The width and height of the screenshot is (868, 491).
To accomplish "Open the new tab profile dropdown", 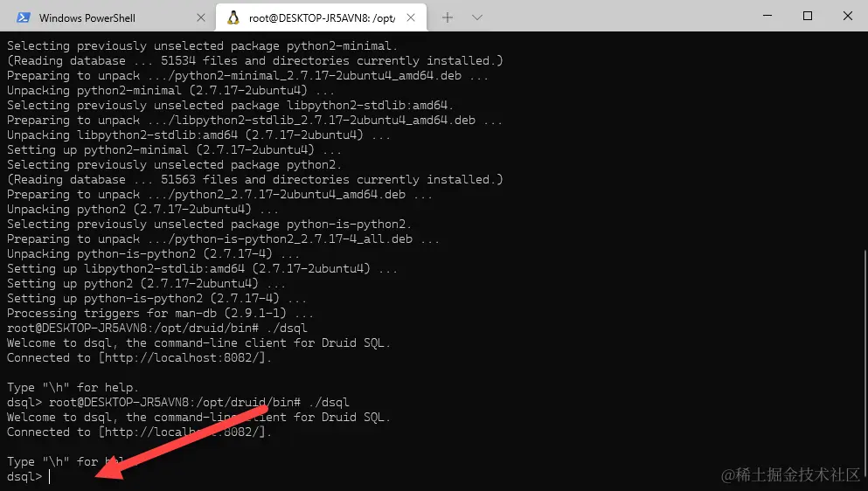I will pos(477,17).
